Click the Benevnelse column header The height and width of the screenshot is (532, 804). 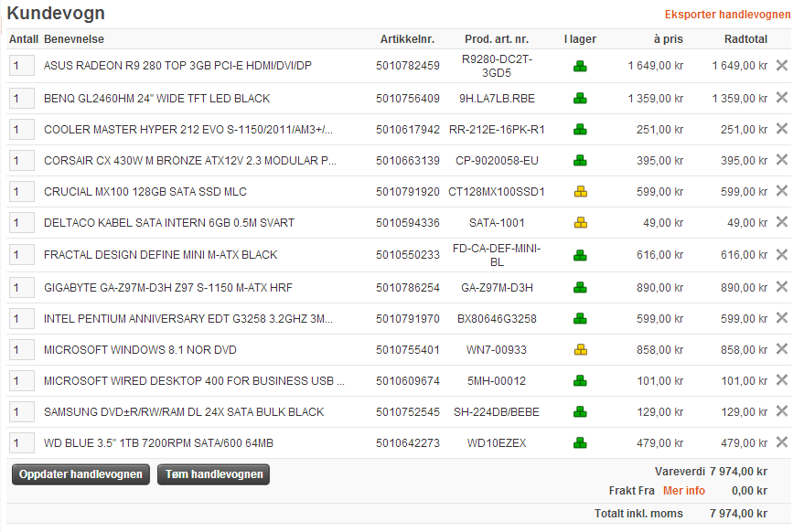[74, 39]
